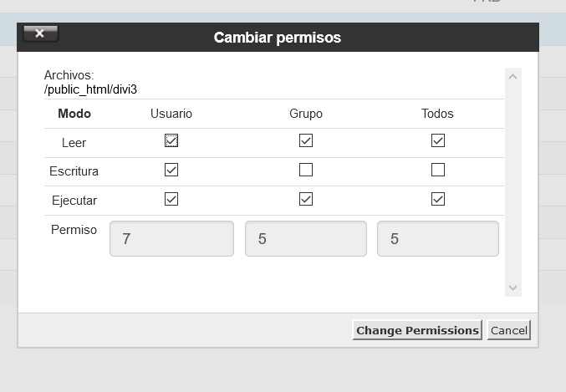Uncheck Escritura permission for Usuario

(x=171, y=170)
